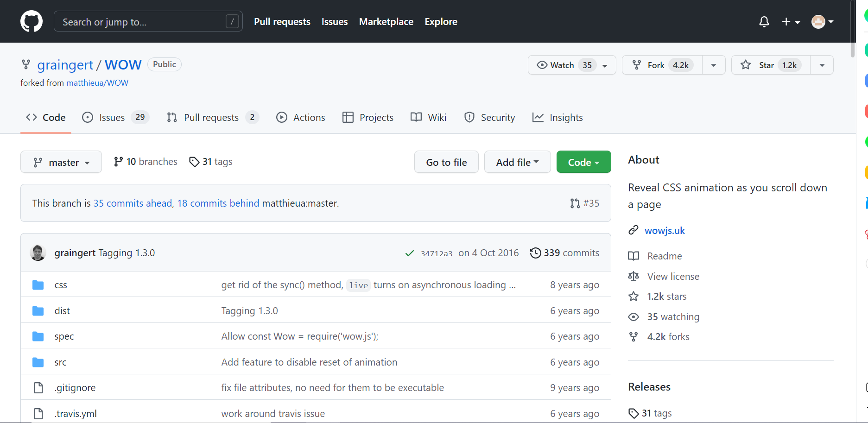This screenshot has height=423, width=868.
Task: Open the src folder
Action: coord(60,362)
